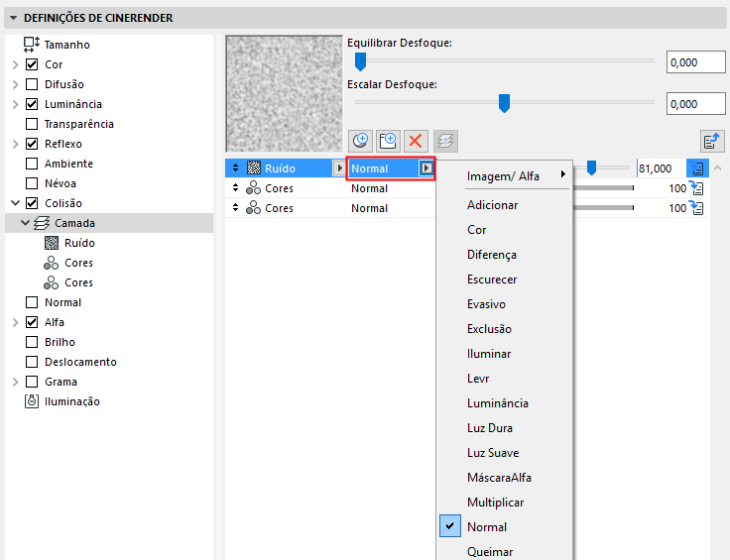Expand the Luminância tree item
730x560 pixels.
coord(15,104)
